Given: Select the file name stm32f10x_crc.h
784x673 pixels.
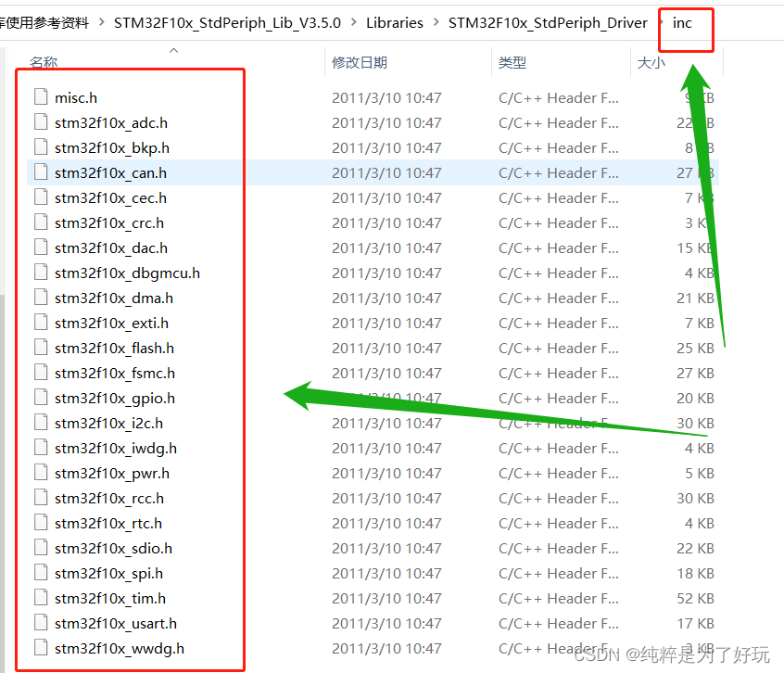Looking at the screenshot, I should 109,223.
